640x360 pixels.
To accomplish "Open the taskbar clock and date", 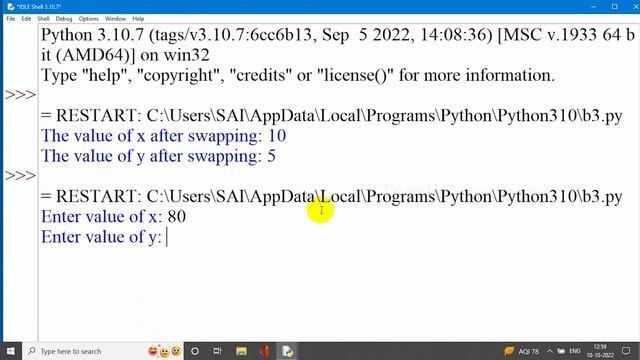I will (x=600, y=351).
